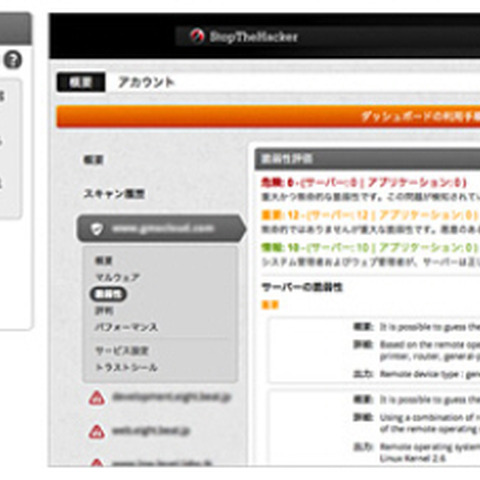Open スキャン履歴 in the sidebar

tap(114, 194)
